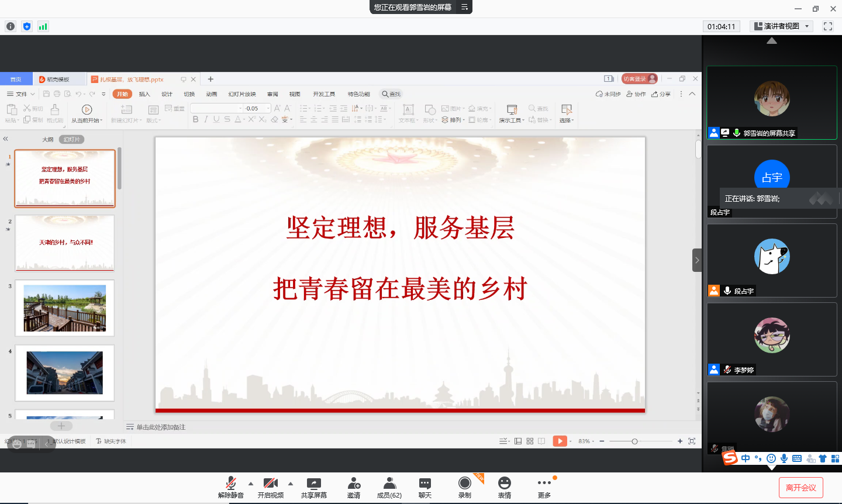Viewport: 842px width, 504px height.
Task: Click 访客登录 guest login button
Action: pos(640,79)
